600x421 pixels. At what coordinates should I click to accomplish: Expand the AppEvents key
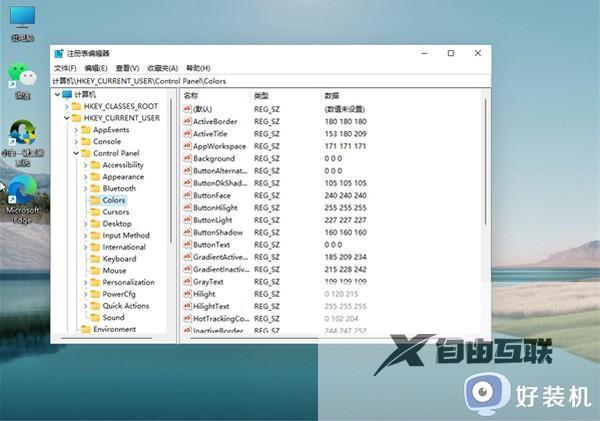tap(76, 130)
